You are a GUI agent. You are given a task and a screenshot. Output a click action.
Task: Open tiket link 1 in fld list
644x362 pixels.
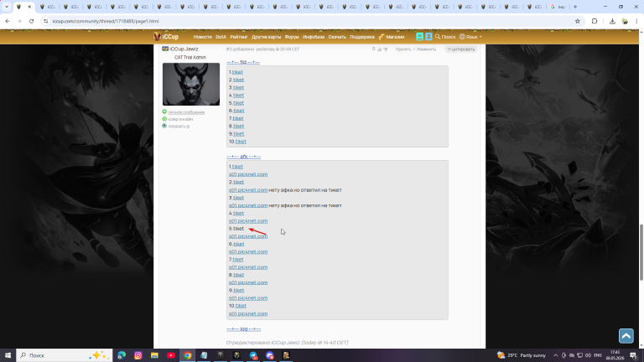pyautogui.click(x=237, y=72)
